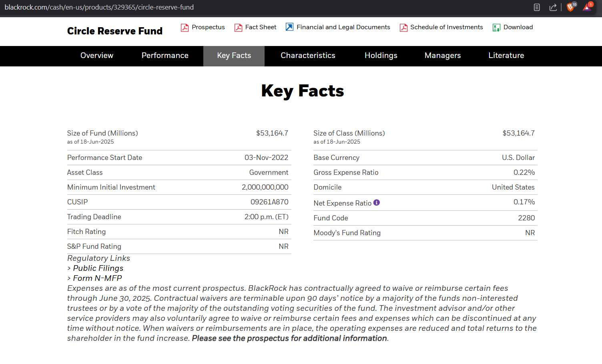Open the Prospectus PDF icon
The height and width of the screenshot is (364, 602).
[x=185, y=28]
